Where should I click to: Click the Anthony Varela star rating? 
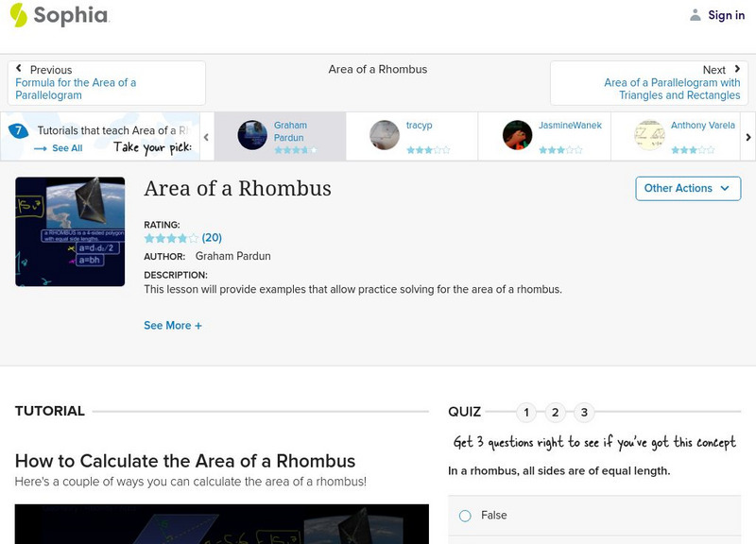tap(693, 150)
